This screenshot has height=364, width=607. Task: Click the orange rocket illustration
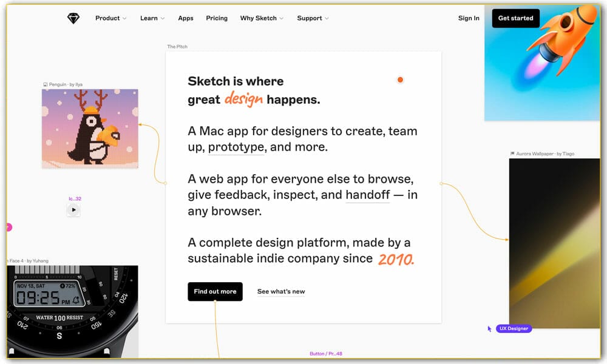click(558, 42)
